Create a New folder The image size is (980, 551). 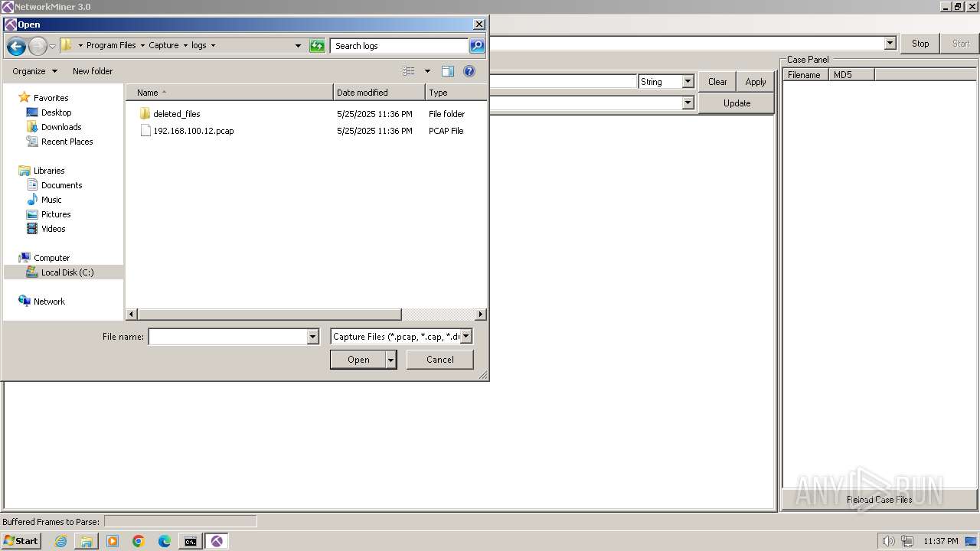coord(93,71)
